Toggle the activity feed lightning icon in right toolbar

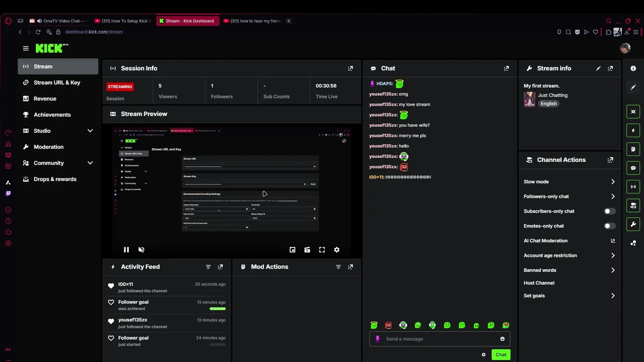pos(633,130)
